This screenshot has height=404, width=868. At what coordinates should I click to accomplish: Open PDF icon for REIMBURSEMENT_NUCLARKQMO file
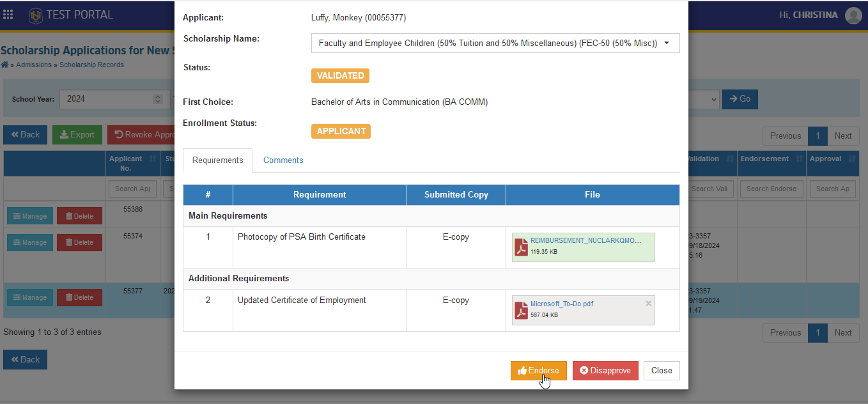click(x=522, y=247)
